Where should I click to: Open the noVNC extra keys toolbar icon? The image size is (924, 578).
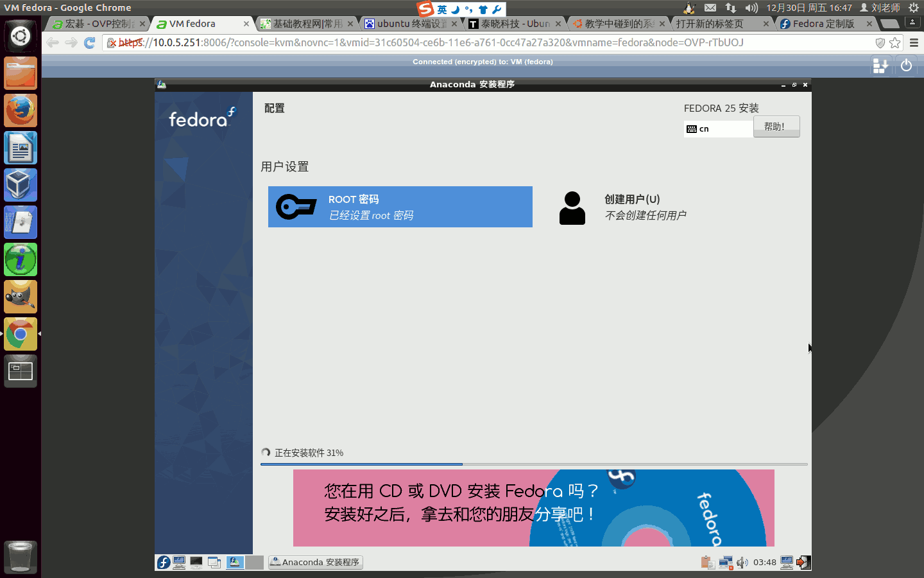click(x=880, y=66)
